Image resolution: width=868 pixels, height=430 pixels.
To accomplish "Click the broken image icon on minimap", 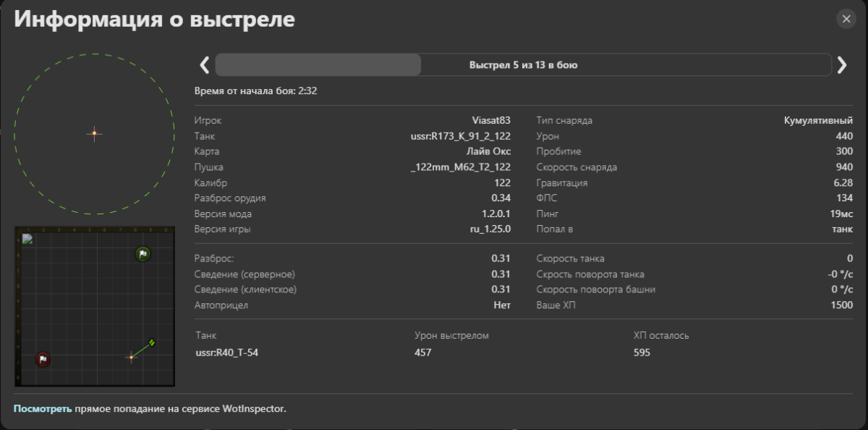I will (27, 239).
